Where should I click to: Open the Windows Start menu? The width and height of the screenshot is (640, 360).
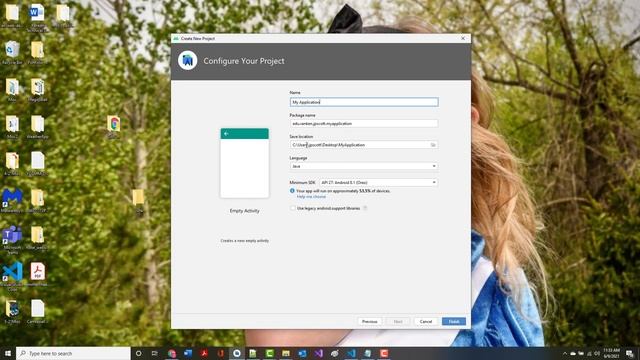click(x=7, y=353)
